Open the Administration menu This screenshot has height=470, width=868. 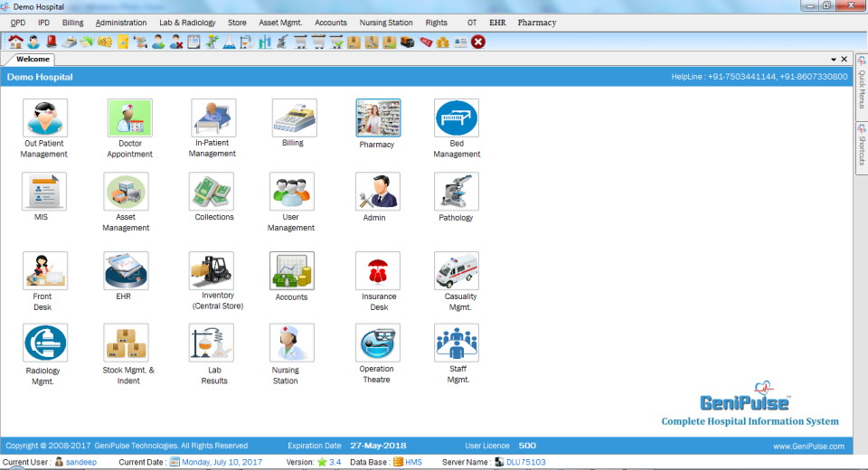coord(120,23)
